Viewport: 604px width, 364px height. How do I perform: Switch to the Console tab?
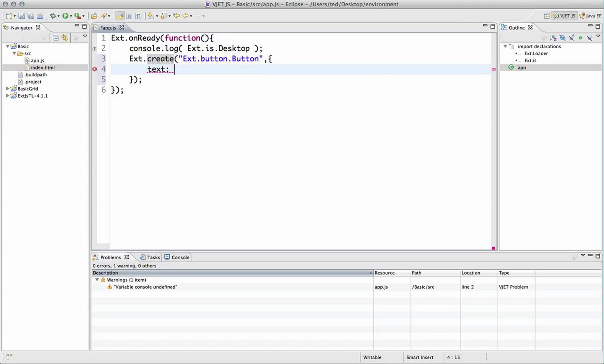click(x=177, y=257)
